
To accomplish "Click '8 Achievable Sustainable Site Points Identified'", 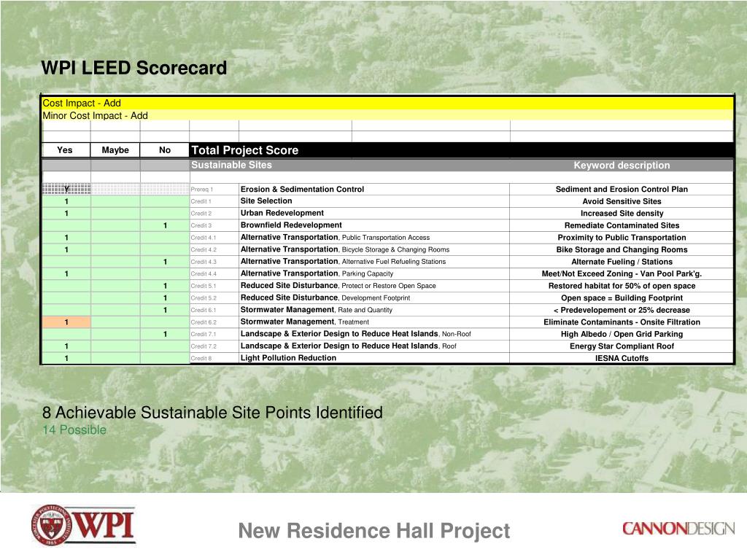I will [212, 413].
